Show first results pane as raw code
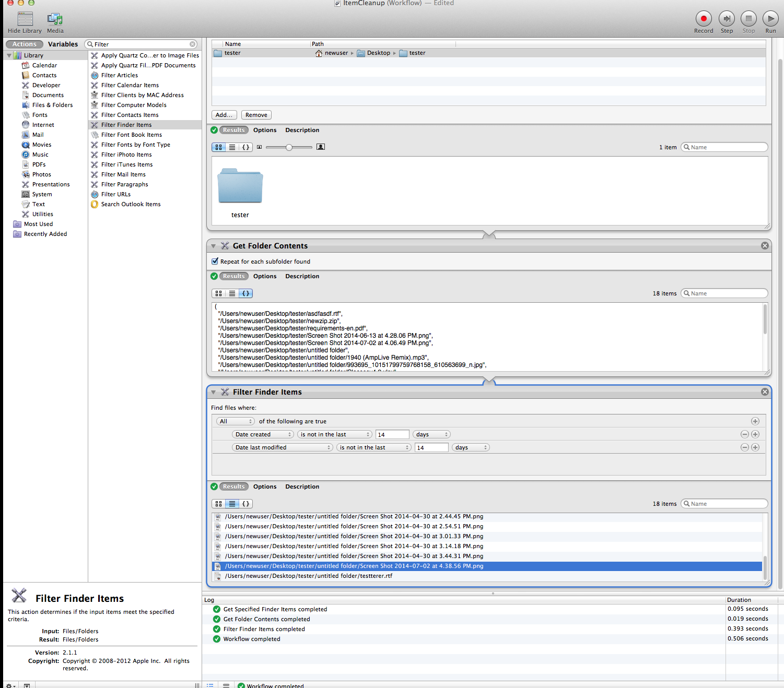Screen dimensions: 784x688 click(245, 147)
